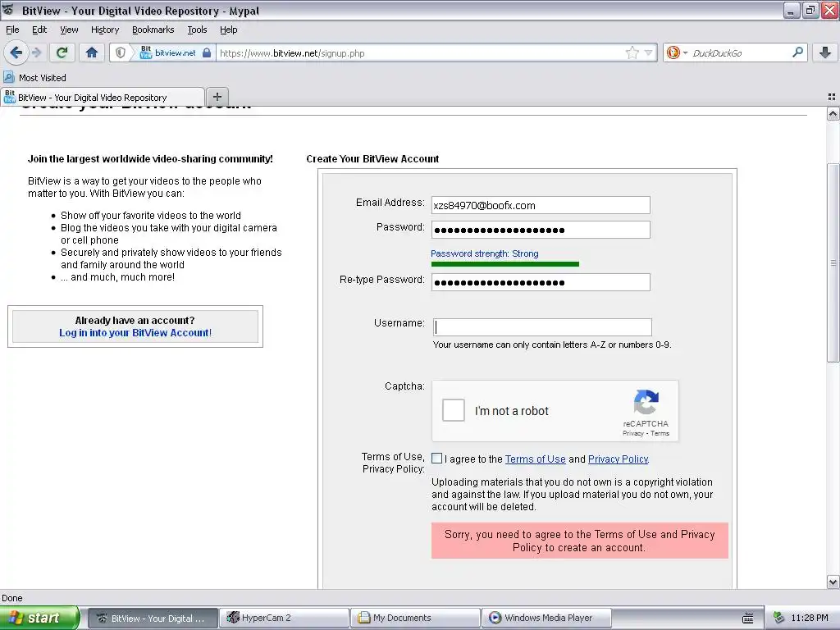
Task: Click the Create Your BitView Account heading
Action: tap(372, 158)
